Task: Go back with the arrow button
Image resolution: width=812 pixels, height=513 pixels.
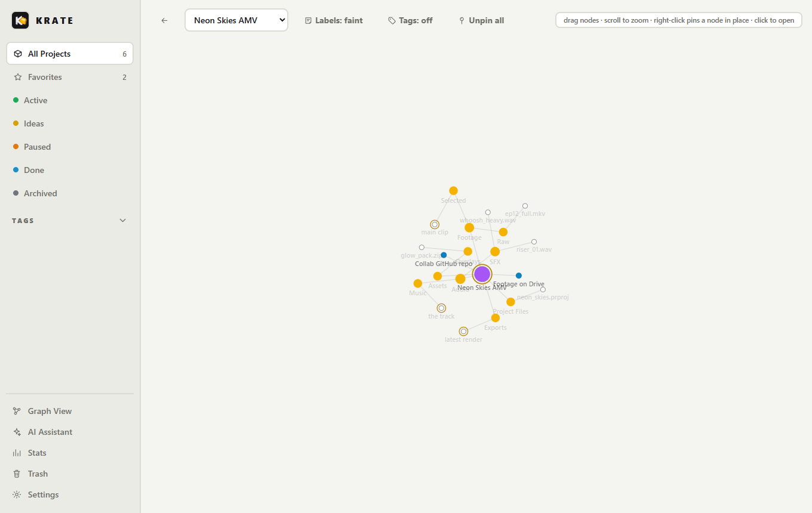Action: click(x=164, y=20)
